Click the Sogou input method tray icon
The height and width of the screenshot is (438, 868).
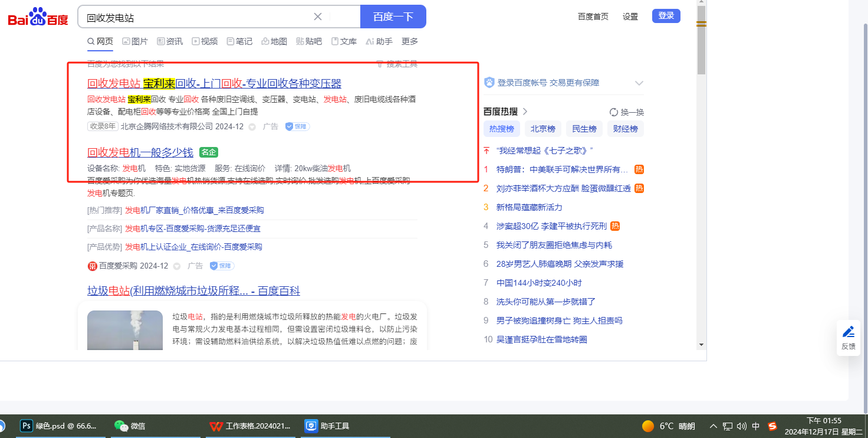point(772,426)
